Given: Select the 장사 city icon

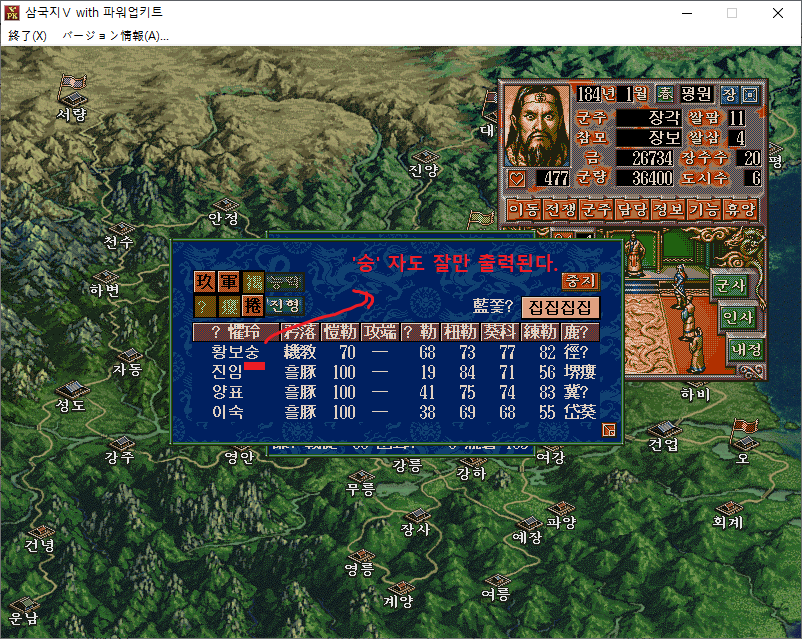Looking at the screenshot, I should click(418, 515).
